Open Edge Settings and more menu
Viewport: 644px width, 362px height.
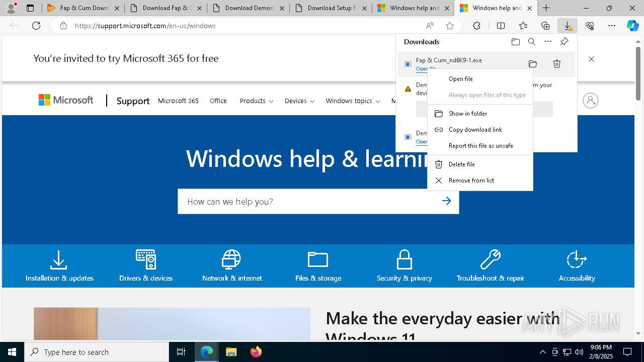coord(612,26)
